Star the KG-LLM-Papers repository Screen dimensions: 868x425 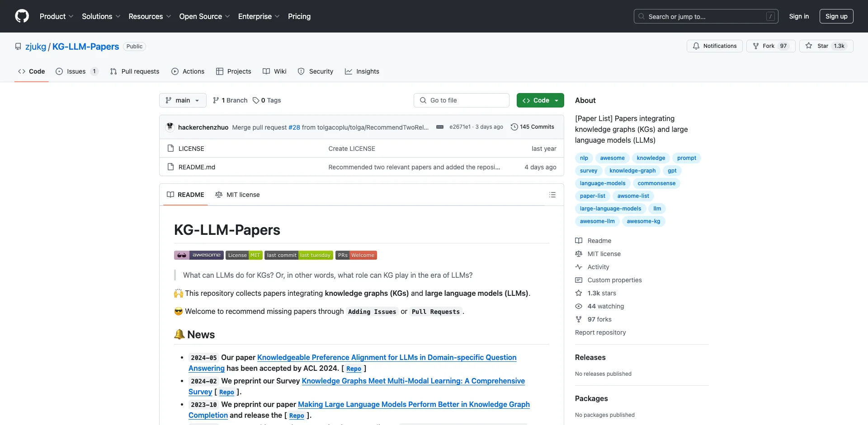826,46
